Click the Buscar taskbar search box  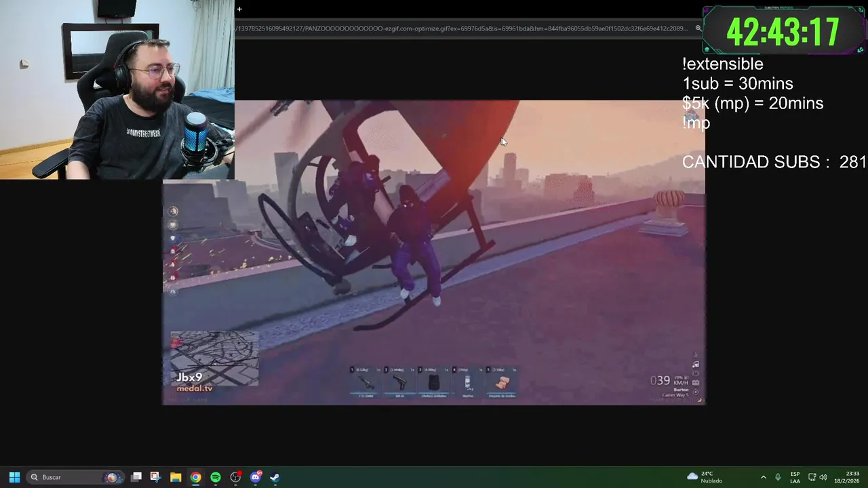click(75, 477)
